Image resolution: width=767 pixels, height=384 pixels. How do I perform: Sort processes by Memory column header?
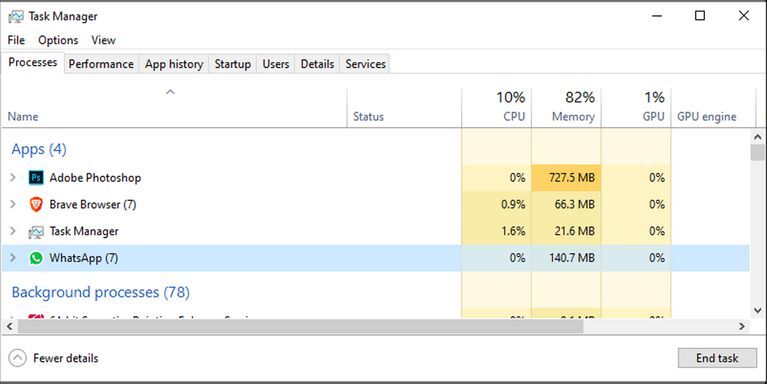point(566,108)
